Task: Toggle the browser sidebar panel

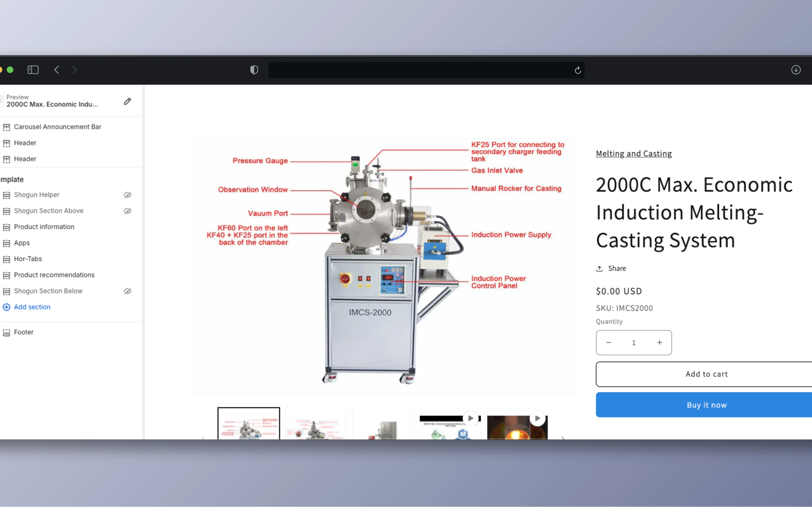Action: (x=33, y=70)
